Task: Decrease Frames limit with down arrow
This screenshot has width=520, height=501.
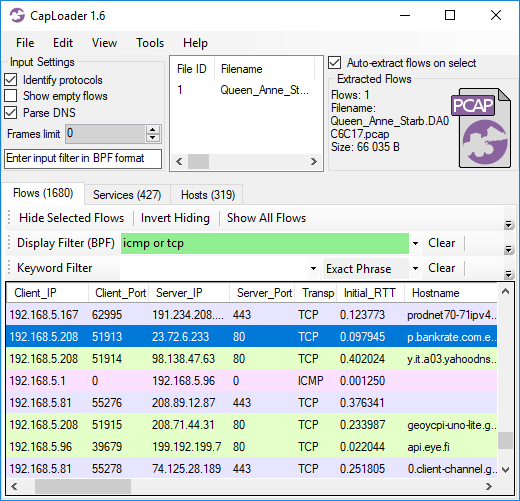Action: tap(153, 138)
